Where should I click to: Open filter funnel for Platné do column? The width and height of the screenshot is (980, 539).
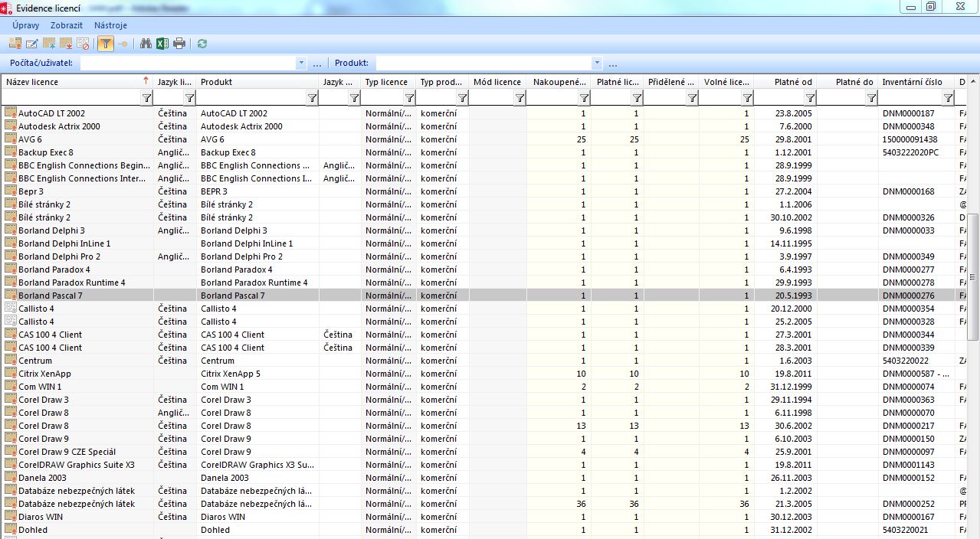(871, 97)
